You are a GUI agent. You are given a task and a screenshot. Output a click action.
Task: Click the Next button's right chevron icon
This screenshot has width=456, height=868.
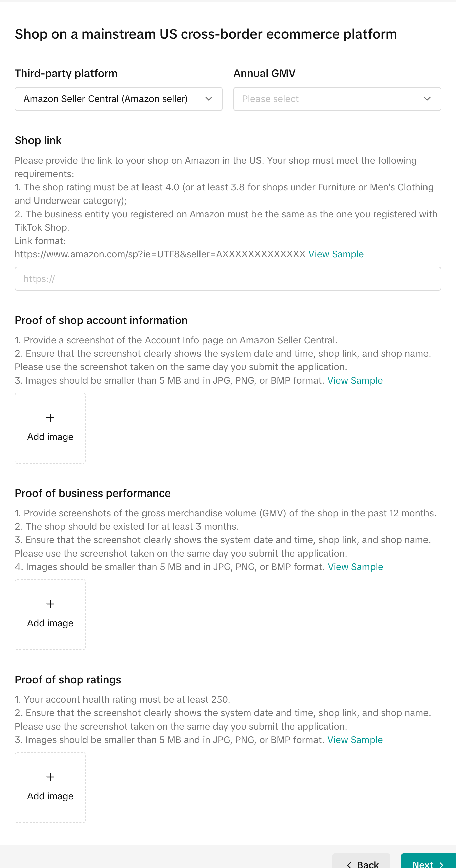point(441,864)
